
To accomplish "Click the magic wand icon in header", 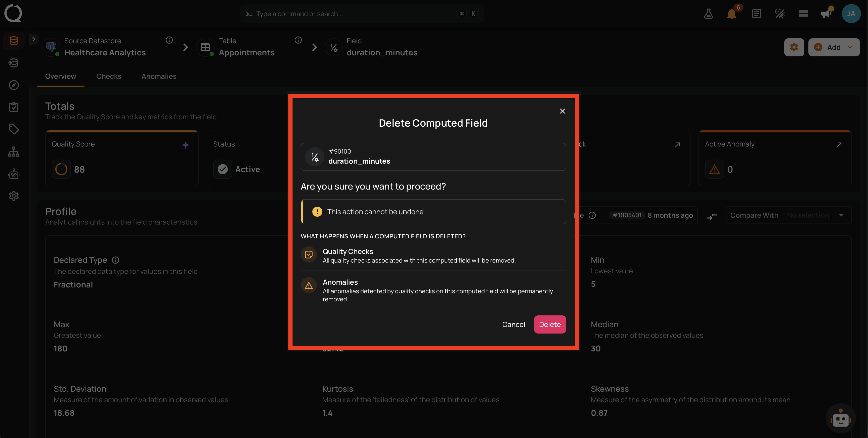I will click(780, 14).
